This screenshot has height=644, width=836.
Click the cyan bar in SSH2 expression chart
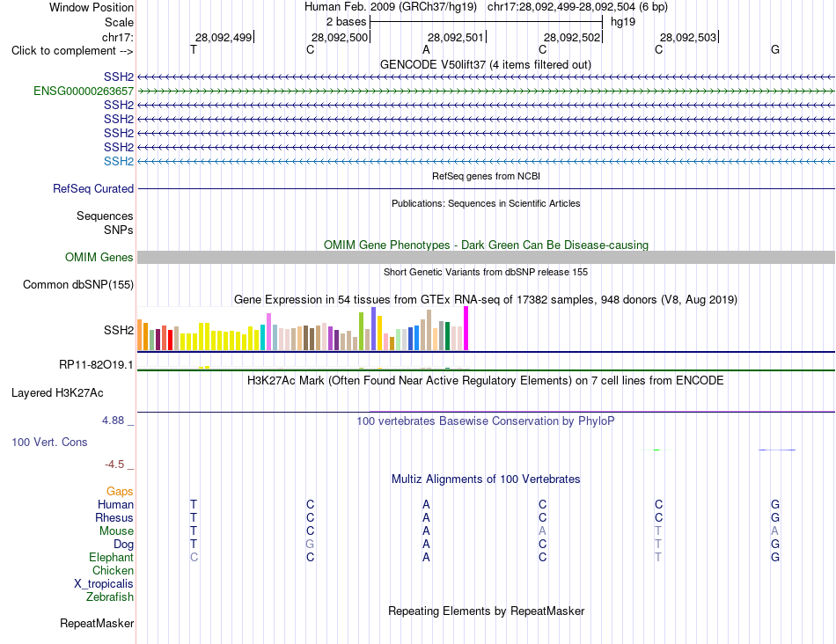point(262,337)
